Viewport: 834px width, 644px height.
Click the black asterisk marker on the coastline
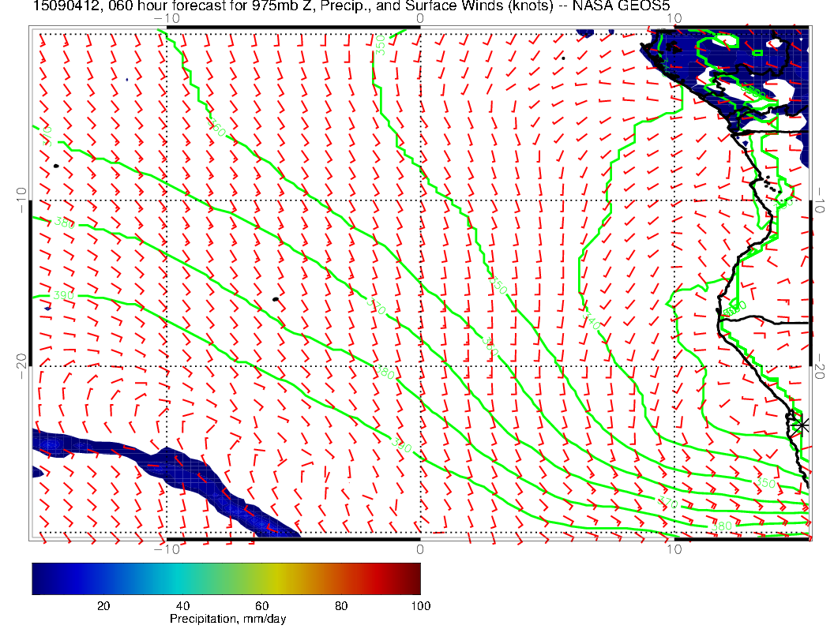pyautogui.click(x=802, y=425)
